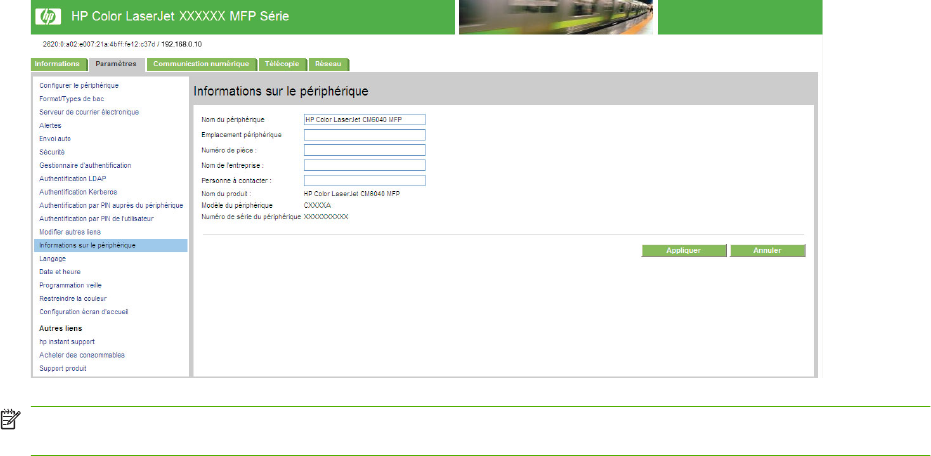Image resolution: width=931 pixels, height=456 pixels.
Task: Select Authentification LDAP
Action: coord(73,178)
